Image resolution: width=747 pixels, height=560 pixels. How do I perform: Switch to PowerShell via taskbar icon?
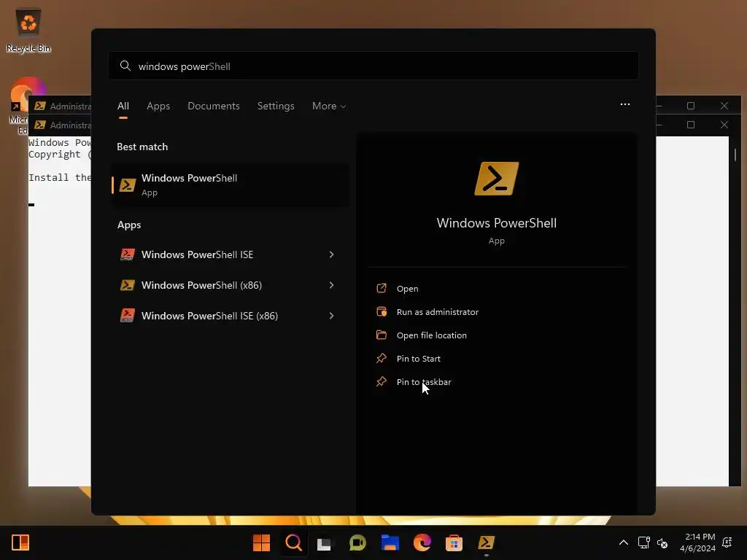pos(487,542)
